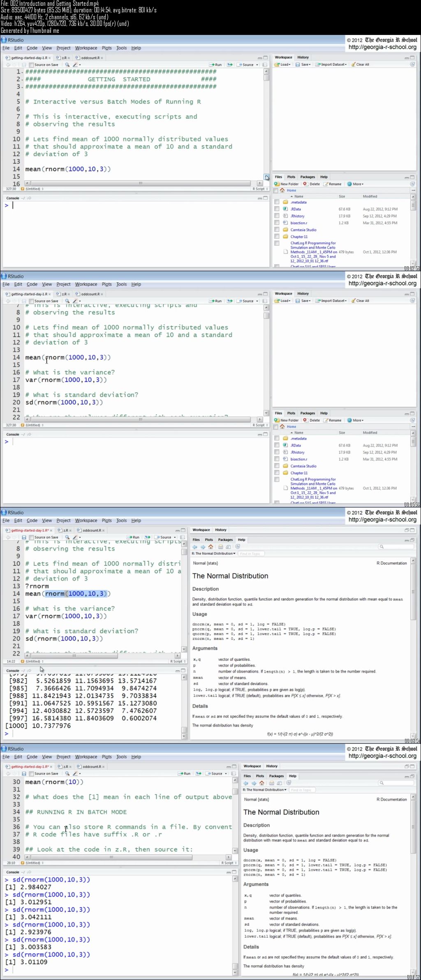Viewport: 421px width, 980px height.
Task: Open Import Dataset dropdown in 00:02:58 frame
Action: (331, 65)
